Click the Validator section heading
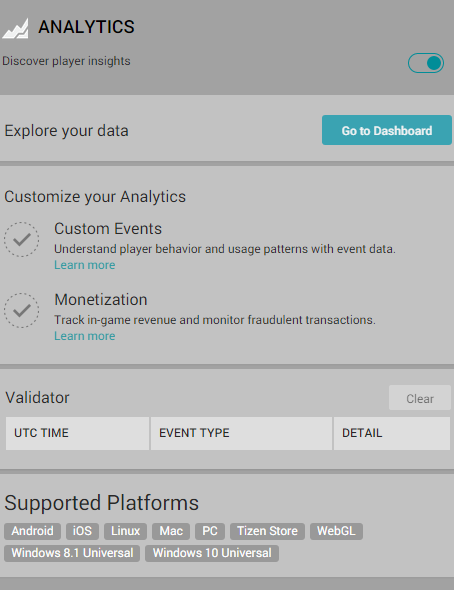This screenshot has width=454, height=590. click(38, 398)
